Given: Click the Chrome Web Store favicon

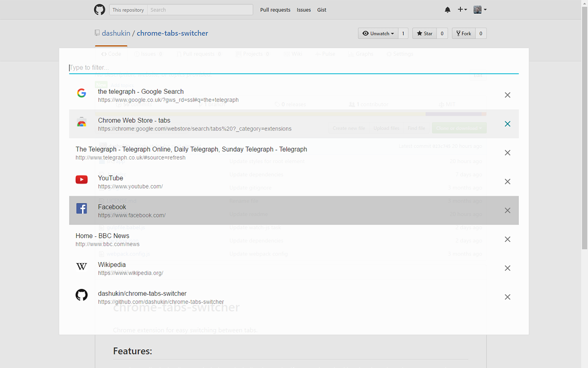Looking at the screenshot, I should point(82,122).
